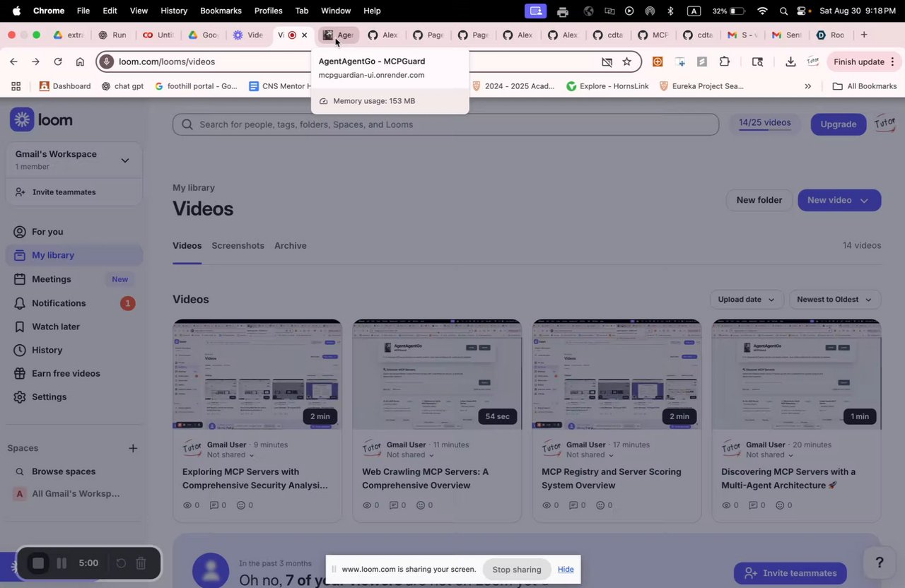Click the Invite teammates button at the bottom

[x=790, y=573]
